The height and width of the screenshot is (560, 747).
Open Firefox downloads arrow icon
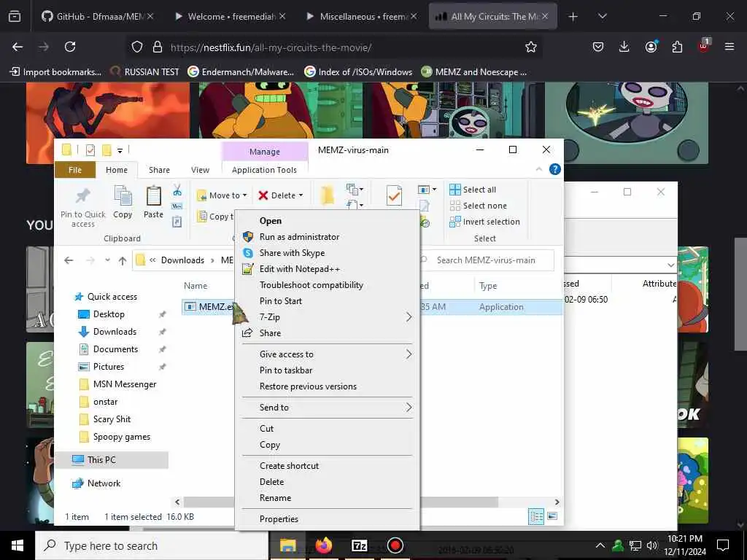click(x=624, y=47)
